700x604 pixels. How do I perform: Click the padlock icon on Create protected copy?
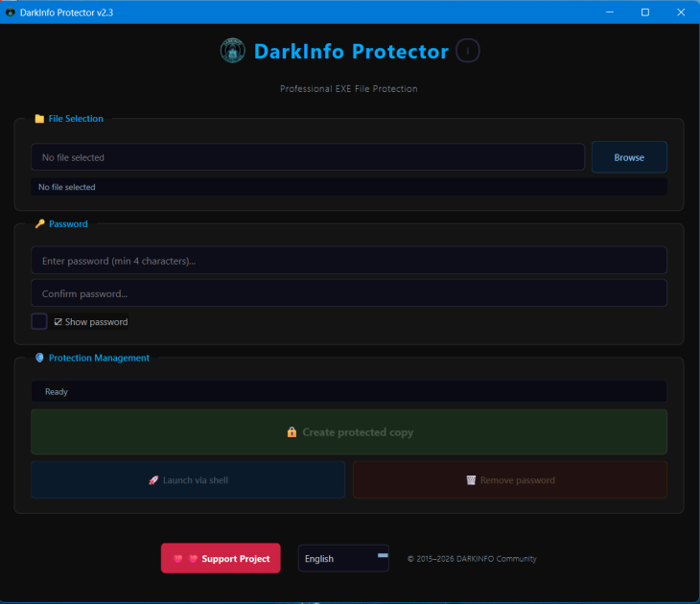pyautogui.click(x=292, y=432)
